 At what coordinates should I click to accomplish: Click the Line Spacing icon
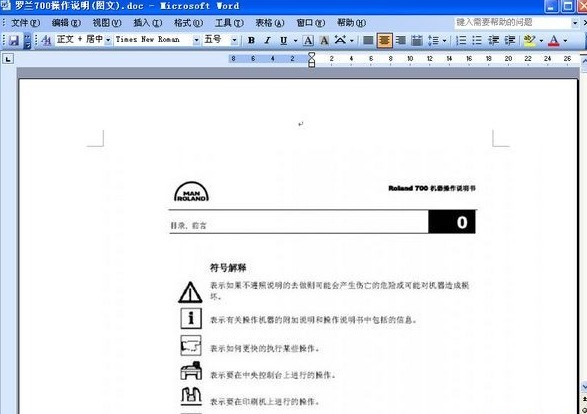pos(434,40)
